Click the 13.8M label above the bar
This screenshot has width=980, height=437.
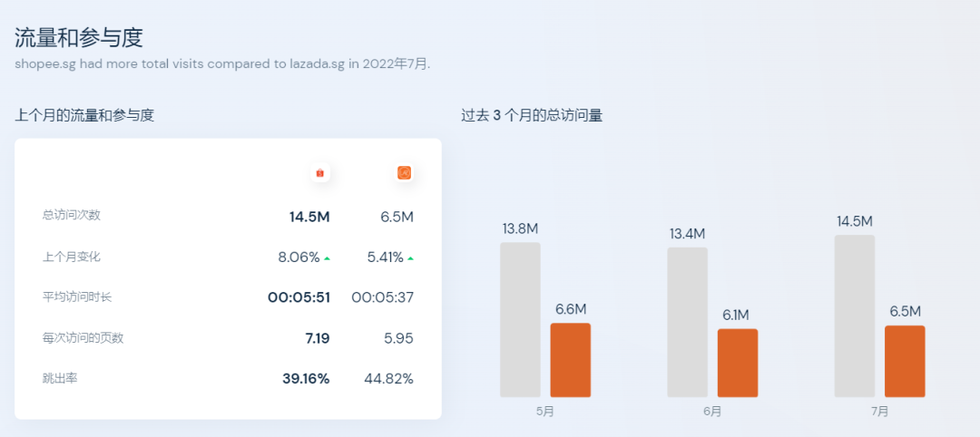[520, 229]
